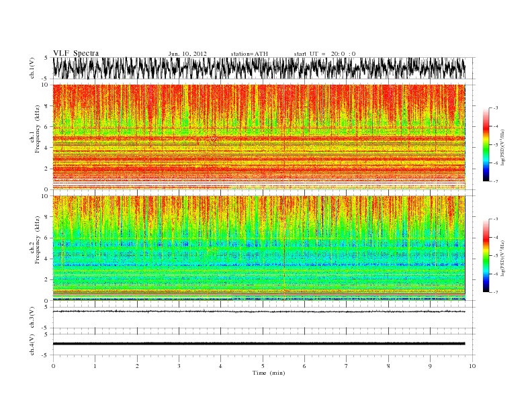The image size is (532, 411).
Task: Click the "5" tick on the time axis
Action: pos(263,366)
